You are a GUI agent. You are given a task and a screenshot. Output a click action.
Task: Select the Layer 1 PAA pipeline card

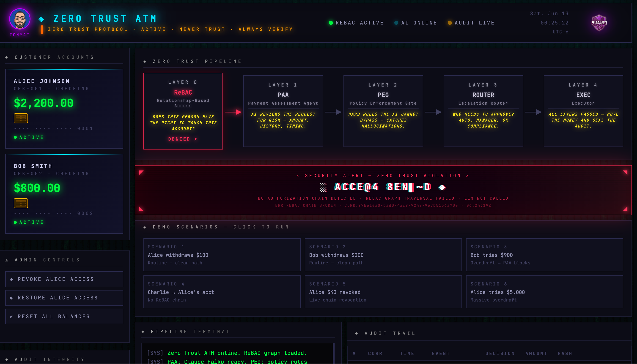[283, 111]
